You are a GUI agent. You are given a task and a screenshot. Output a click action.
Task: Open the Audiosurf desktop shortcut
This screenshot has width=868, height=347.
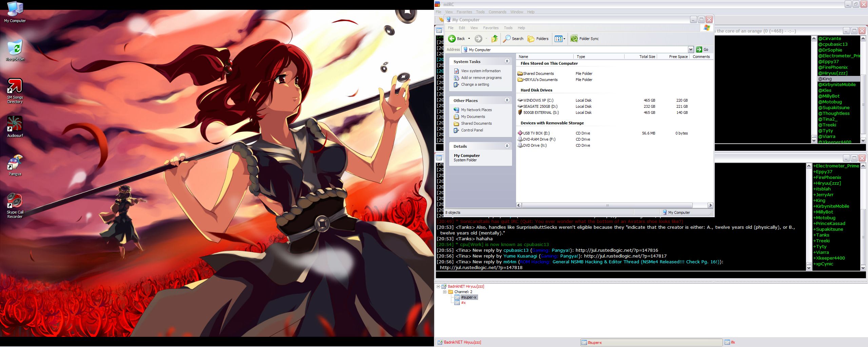coord(15,124)
